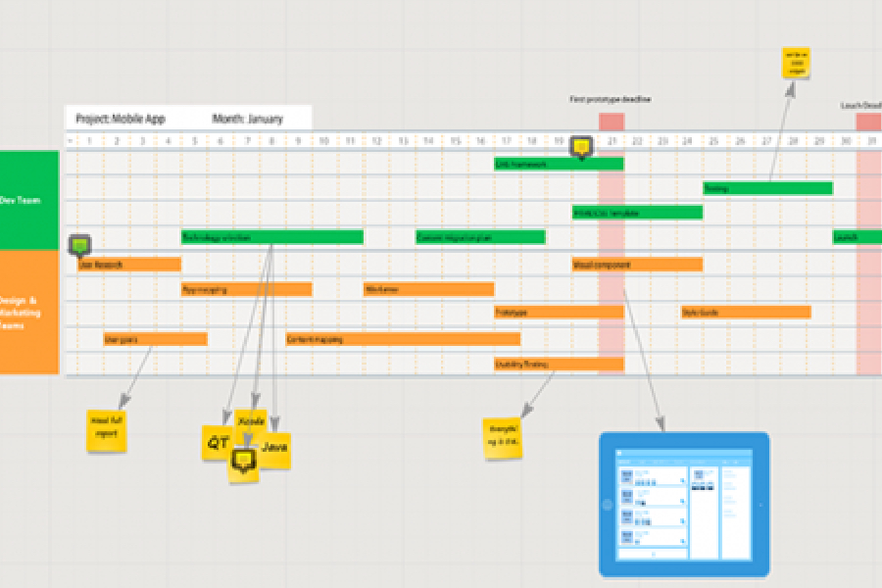This screenshot has width=882, height=588.
Task: Select the Technology selection task bar
Action: click(272, 237)
